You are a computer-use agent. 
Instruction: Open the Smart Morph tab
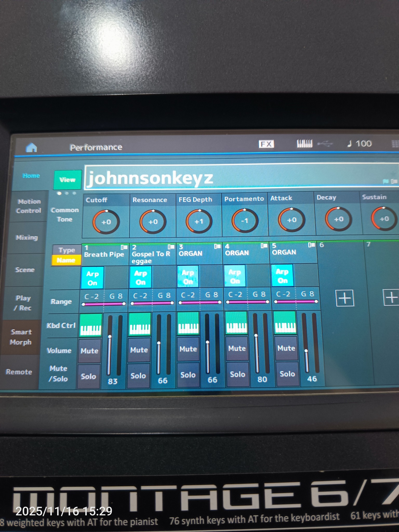21,337
